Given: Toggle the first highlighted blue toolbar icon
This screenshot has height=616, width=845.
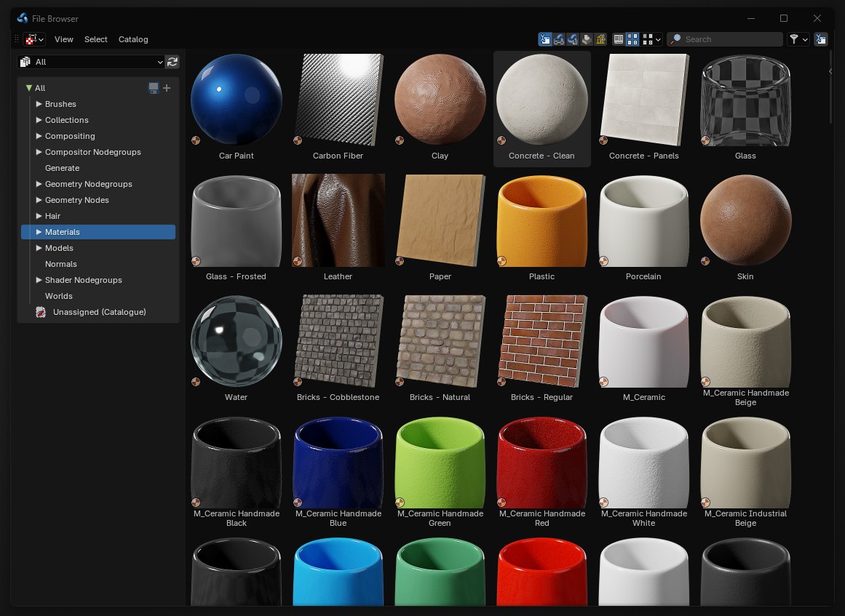Looking at the screenshot, I should coord(545,39).
